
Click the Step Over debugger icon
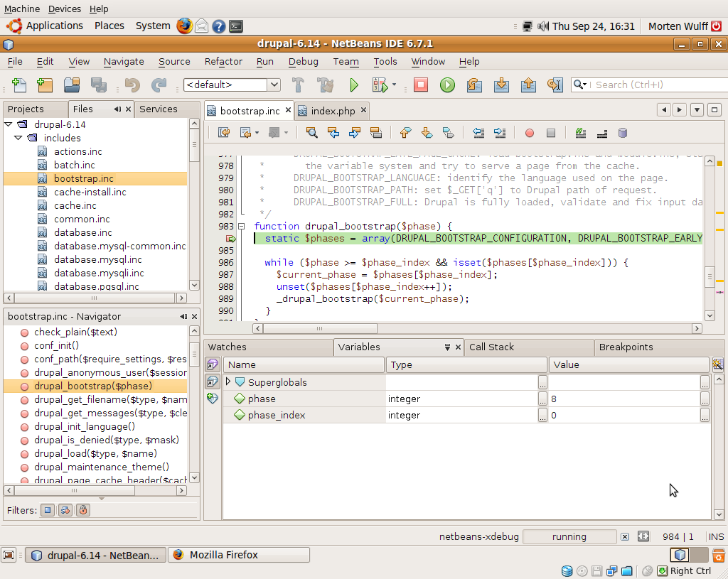click(x=474, y=85)
